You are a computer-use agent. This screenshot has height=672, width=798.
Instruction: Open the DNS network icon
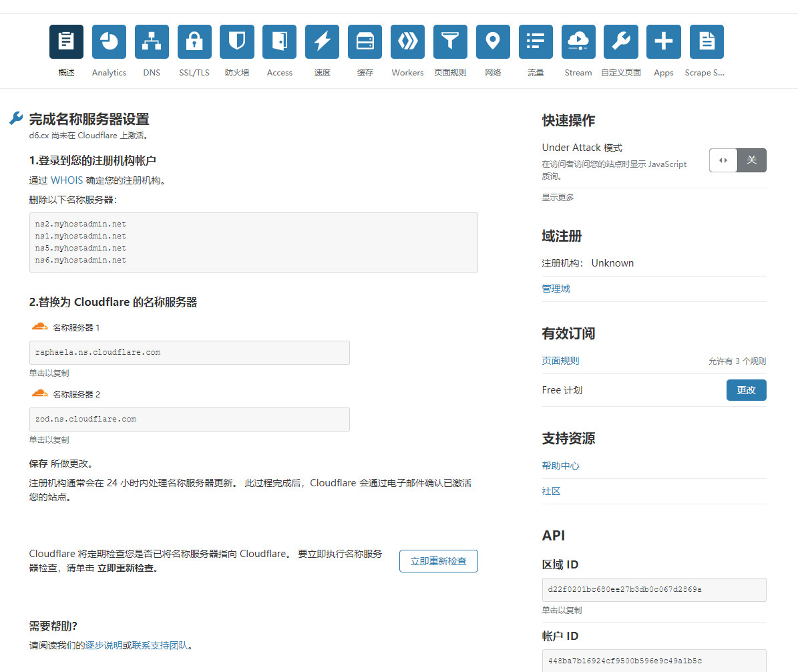click(x=152, y=41)
